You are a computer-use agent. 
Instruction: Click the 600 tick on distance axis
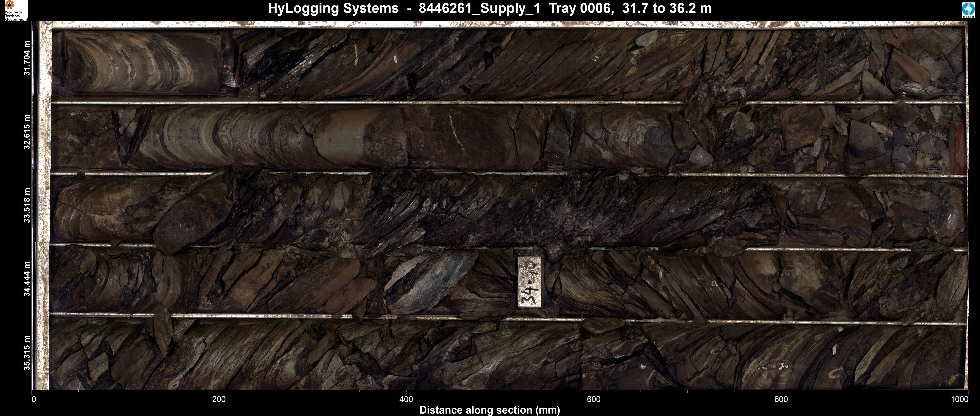pos(593,399)
